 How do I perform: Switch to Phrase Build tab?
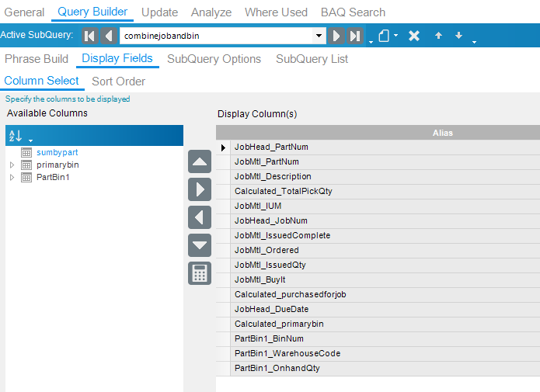pyautogui.click(x=37, y=59)
